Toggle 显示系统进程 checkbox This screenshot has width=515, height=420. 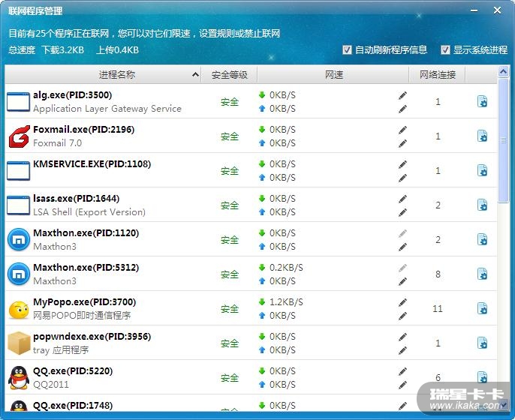445,49
